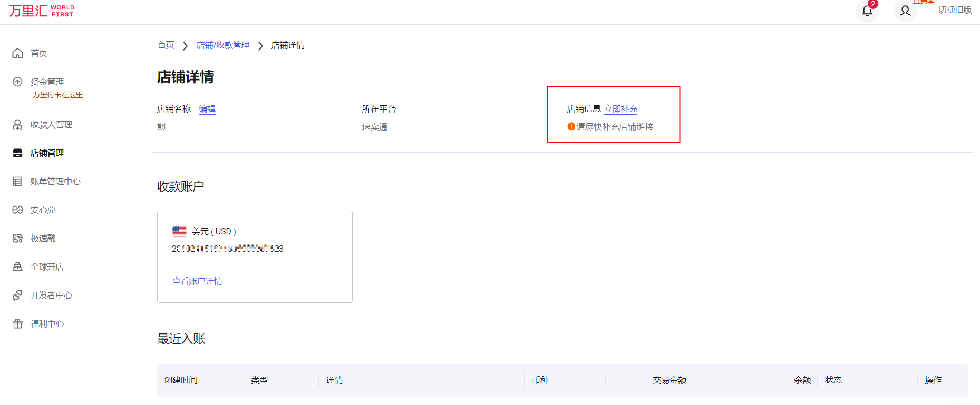Go to 首页 in breadcrumb

point(166,45)
